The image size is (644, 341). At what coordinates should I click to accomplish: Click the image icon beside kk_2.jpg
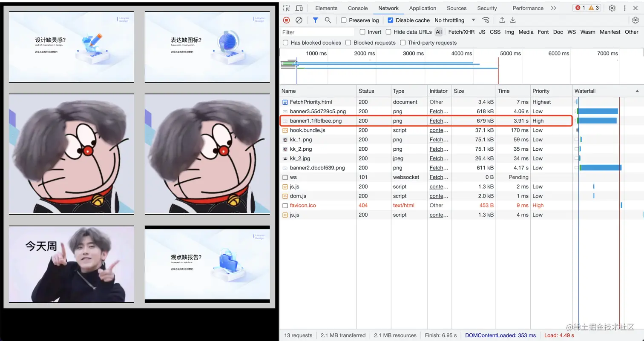point(285,158)
